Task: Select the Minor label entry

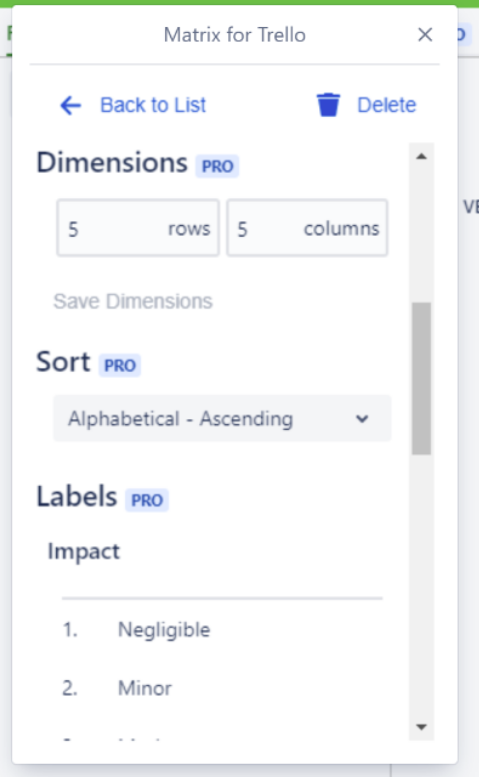Action: 145,688
